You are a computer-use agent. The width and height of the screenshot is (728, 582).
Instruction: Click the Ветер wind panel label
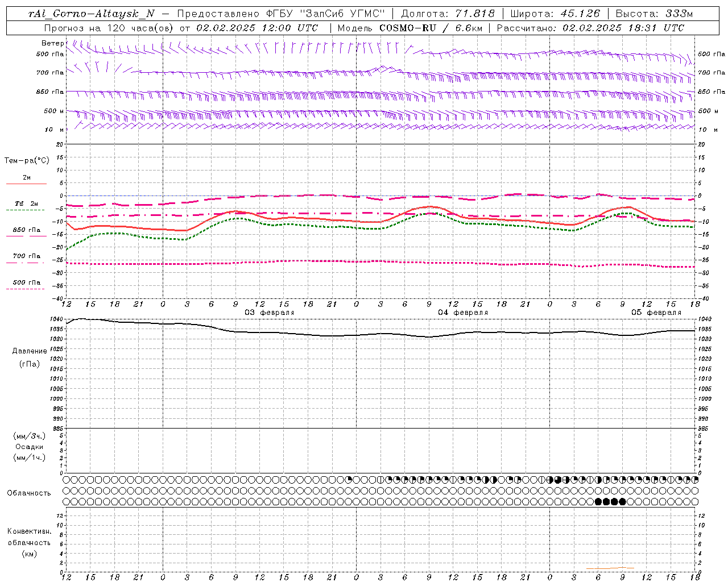(52, 43)
